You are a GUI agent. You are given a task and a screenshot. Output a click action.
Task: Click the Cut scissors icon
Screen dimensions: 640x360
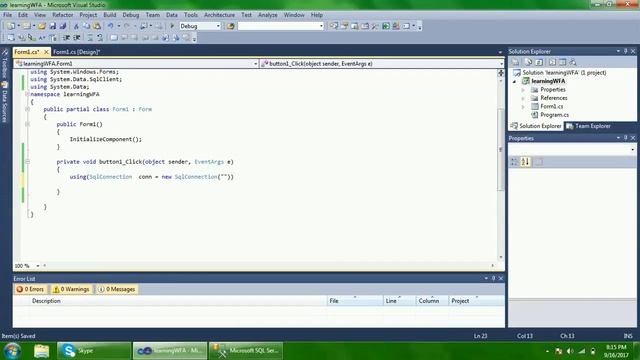pos(76,26)
